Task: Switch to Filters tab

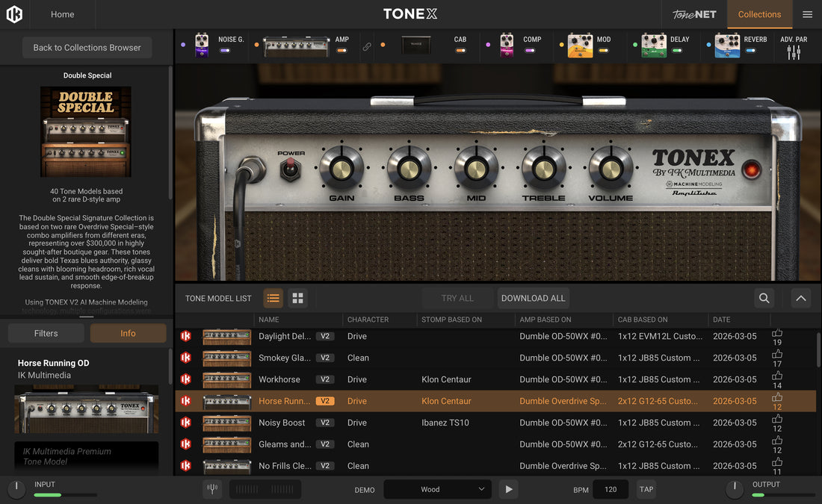Action: click(46, 333)
